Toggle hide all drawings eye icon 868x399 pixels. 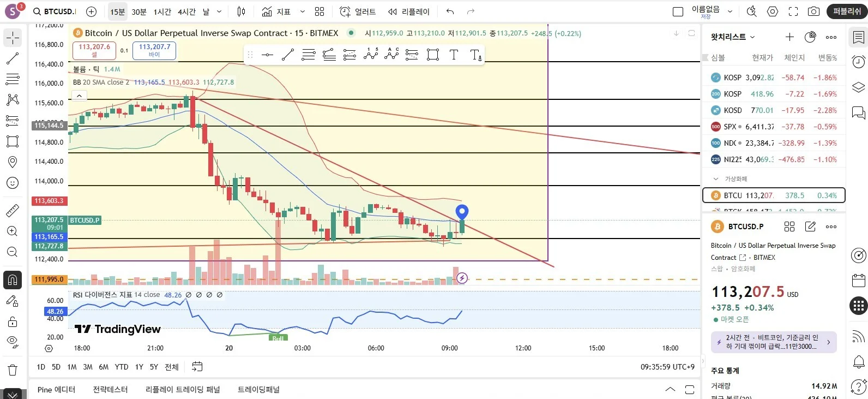(x=13, y=342)
